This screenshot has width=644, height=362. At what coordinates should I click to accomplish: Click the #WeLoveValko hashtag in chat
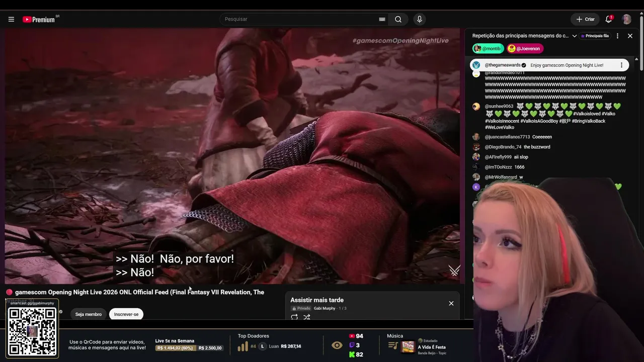[500, 128]
